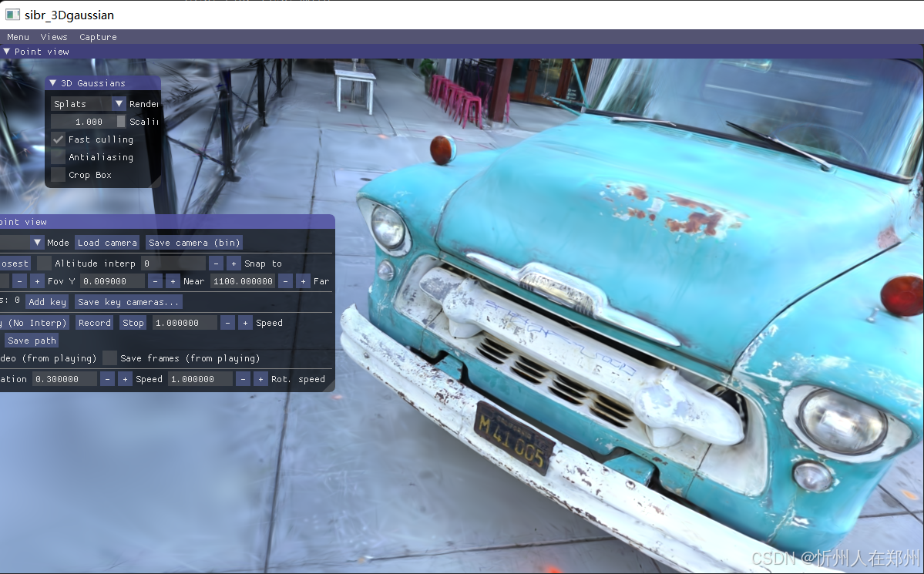Click the 0.009000 Near value field
924x574 pixels.
pyautogui.click(x=112, y=281)
